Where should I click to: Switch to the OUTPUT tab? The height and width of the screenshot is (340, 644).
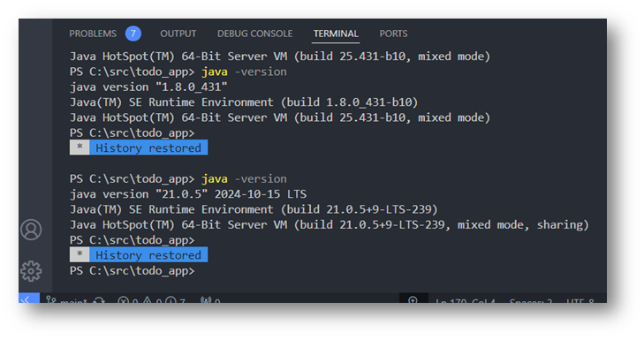tap(178, 34)
